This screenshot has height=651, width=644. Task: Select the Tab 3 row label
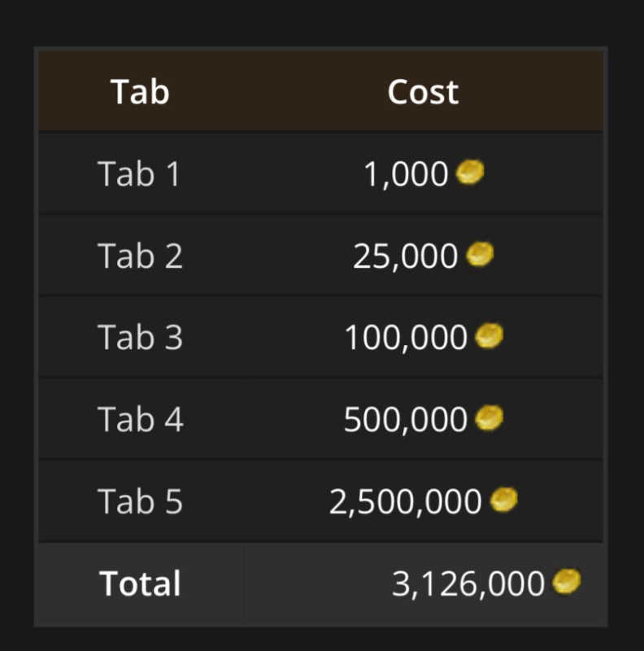tap(140, 337)
